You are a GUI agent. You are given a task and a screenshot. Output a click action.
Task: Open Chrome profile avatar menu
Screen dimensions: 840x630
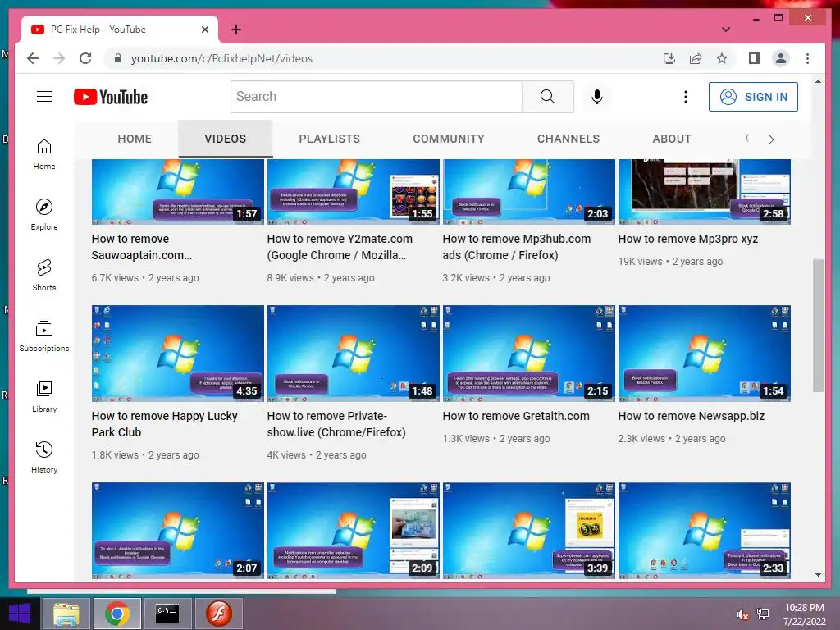pos(781,58)
